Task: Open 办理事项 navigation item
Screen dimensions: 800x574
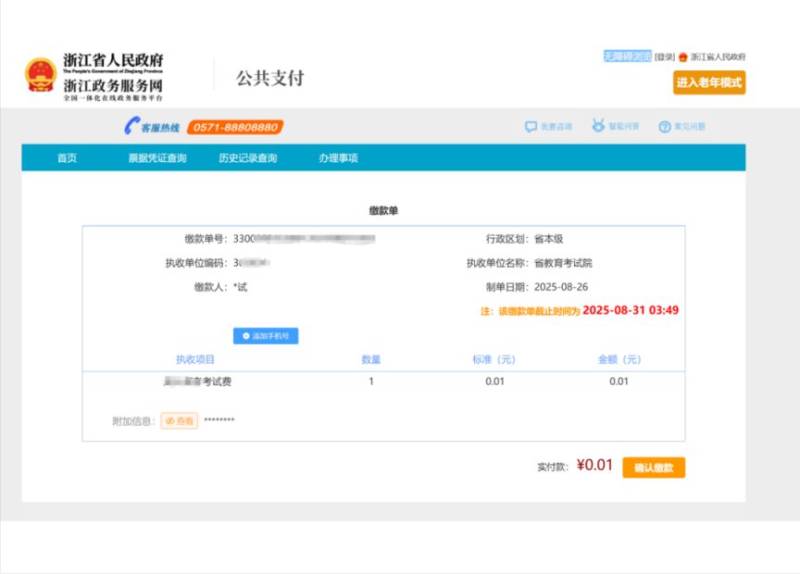Action: (x=338, y=158)
